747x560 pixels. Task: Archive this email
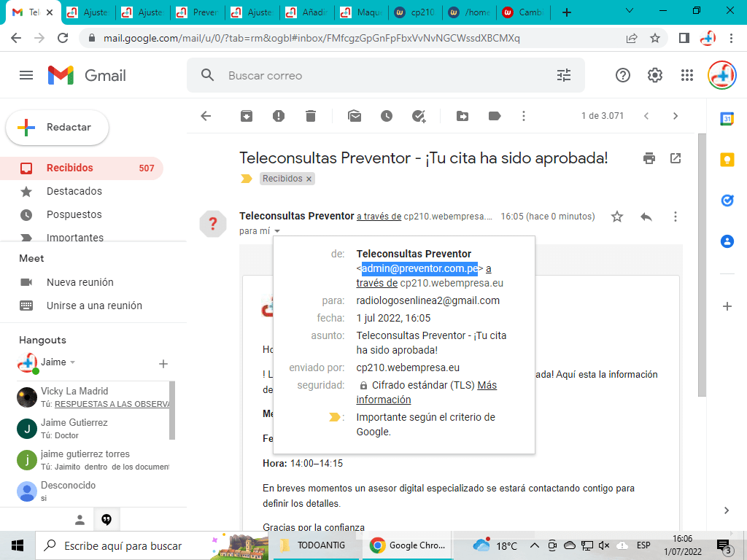(x=247, y=116)
